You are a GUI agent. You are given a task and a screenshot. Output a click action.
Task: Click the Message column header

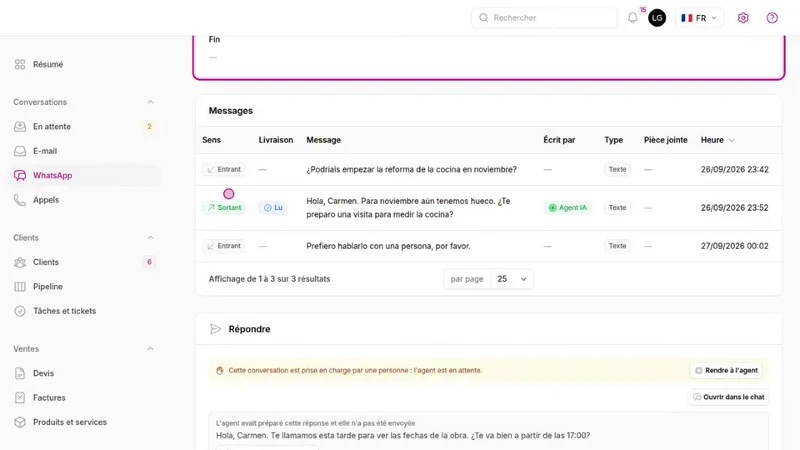[323, 140]
